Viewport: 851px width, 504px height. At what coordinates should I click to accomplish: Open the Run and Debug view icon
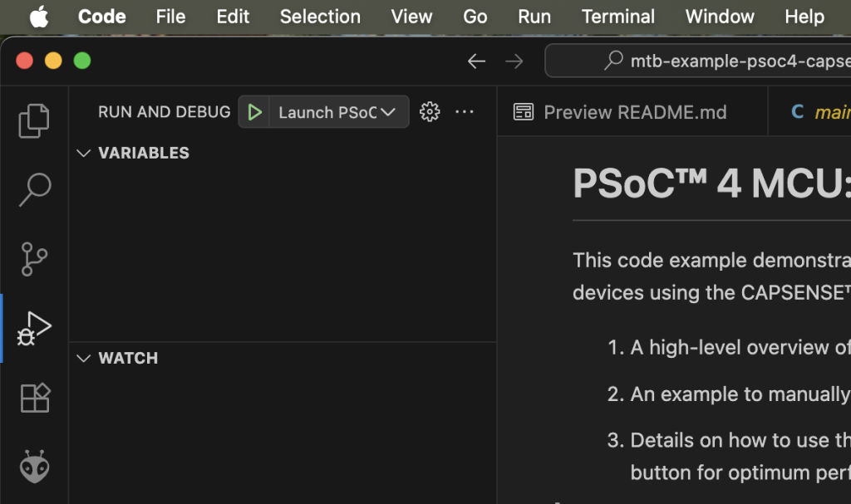point(34,328)
